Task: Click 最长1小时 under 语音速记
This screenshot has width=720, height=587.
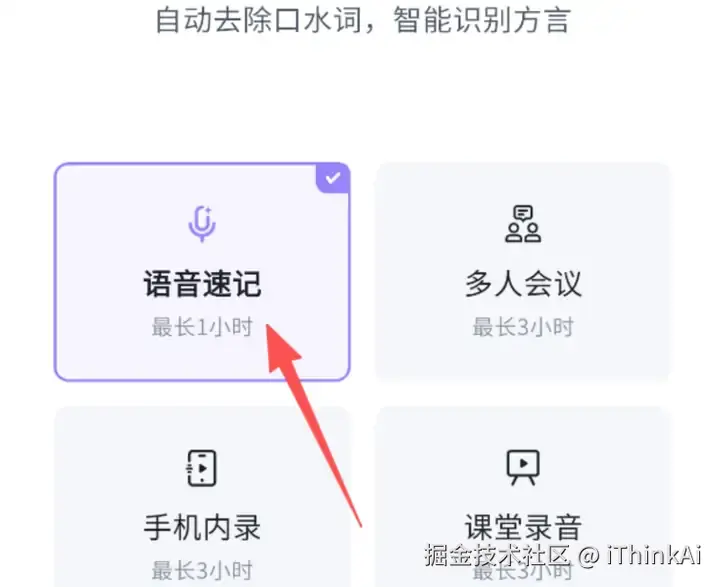Action: (202, 327)
